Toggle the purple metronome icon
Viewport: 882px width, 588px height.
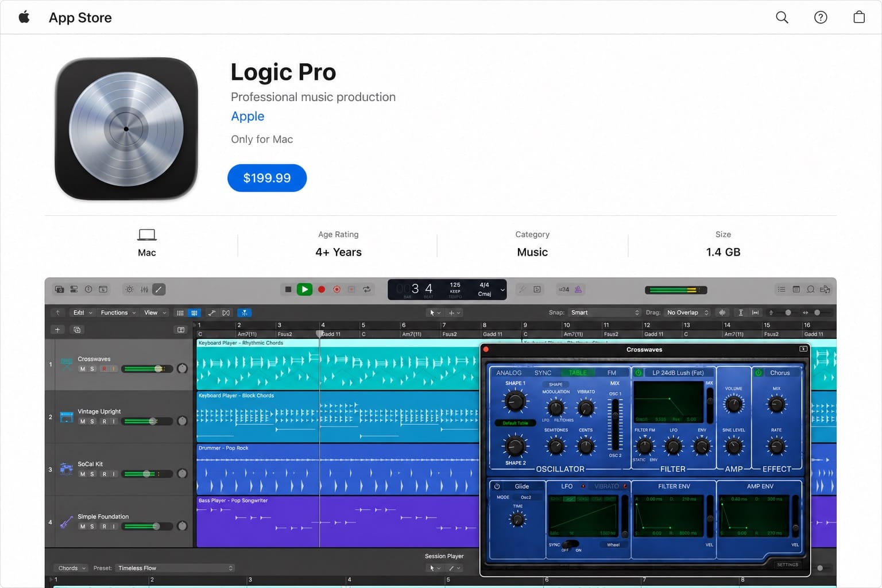[x=578, y=289]
